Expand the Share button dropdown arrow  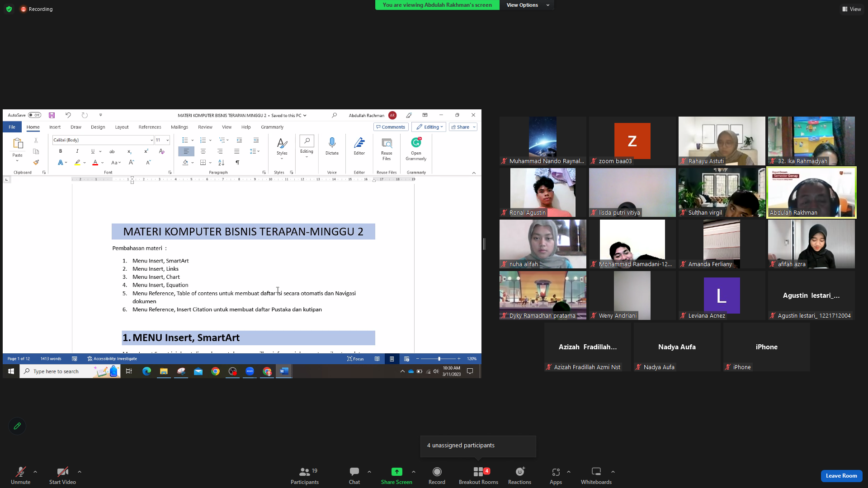click(474, 127)
